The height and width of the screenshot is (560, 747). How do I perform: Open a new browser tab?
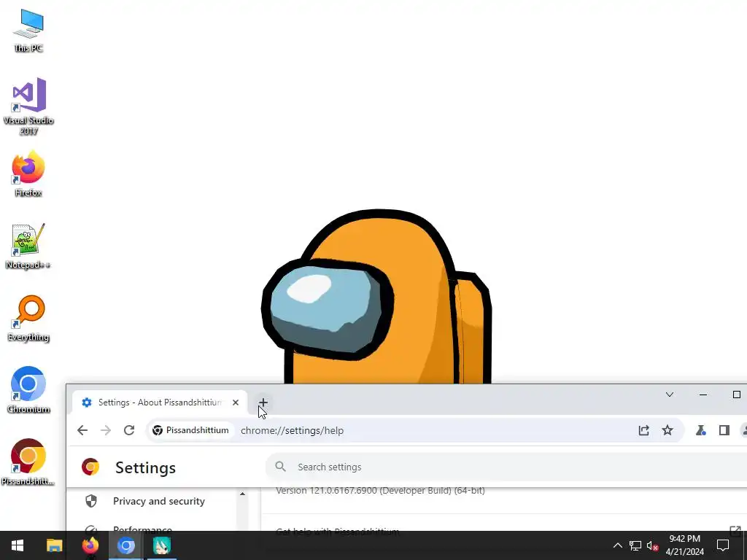(x=263, y=402)
